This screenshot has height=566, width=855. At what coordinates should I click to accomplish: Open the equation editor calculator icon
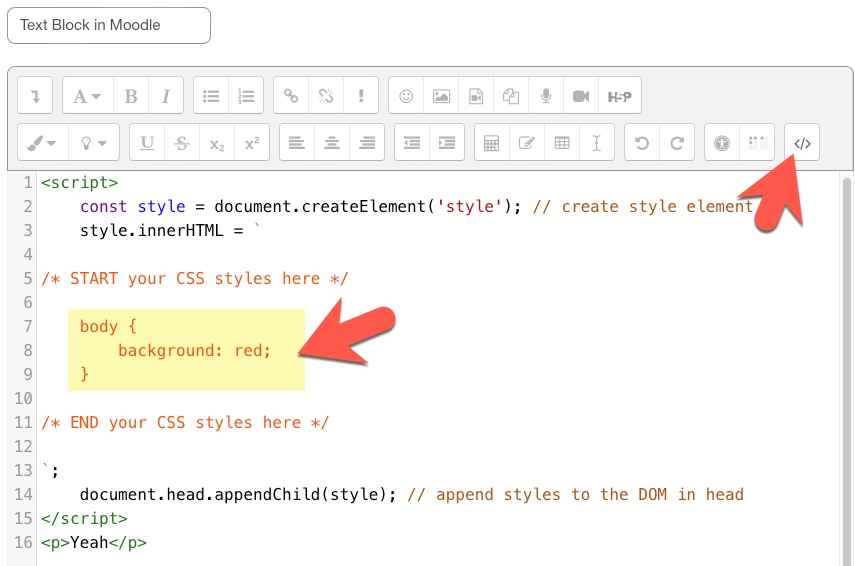click(491, 143)
